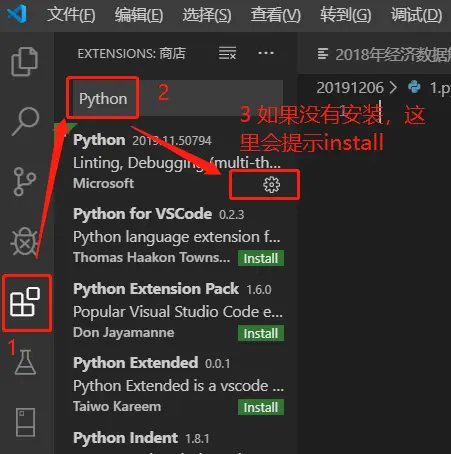Select the 2018年经济数据 editor tab
Image resolution: width=451 pixels, height=454 pixels.
point(383,54)
